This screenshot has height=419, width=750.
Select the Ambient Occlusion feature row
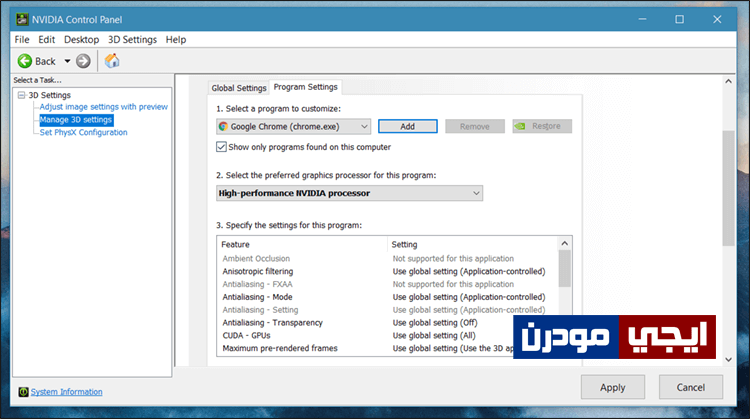coord(387,258)
